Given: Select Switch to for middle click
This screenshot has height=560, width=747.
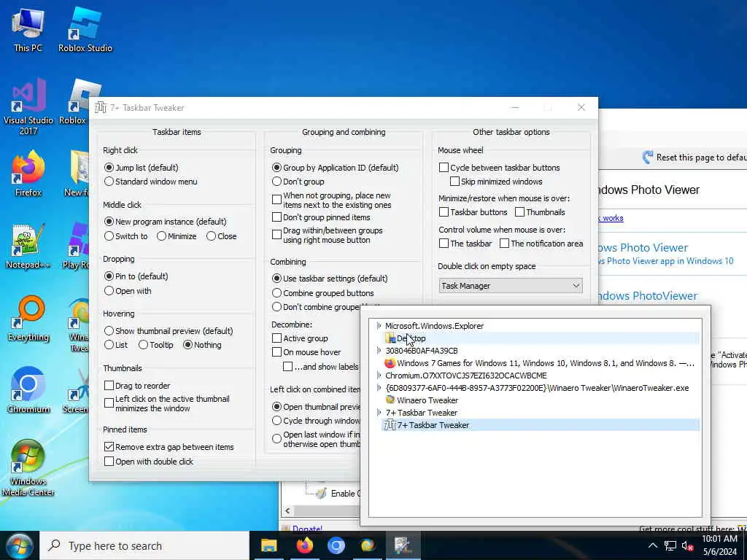Looking at the screenshot, I should coord(109,236).
